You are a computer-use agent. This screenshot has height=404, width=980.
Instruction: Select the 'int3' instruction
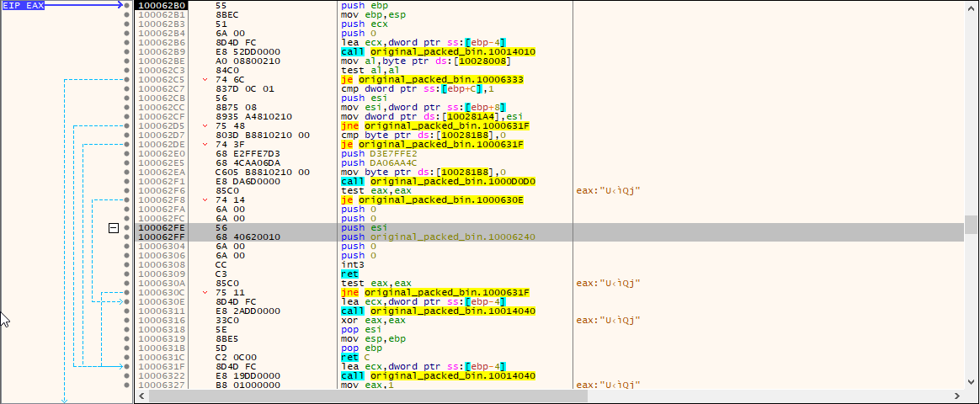point(352,265)
